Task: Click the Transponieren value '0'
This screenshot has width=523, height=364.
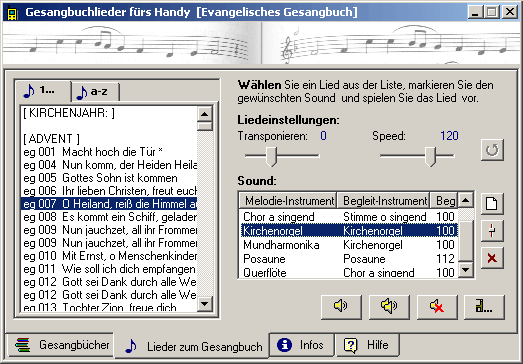Action: coord(323,136)
